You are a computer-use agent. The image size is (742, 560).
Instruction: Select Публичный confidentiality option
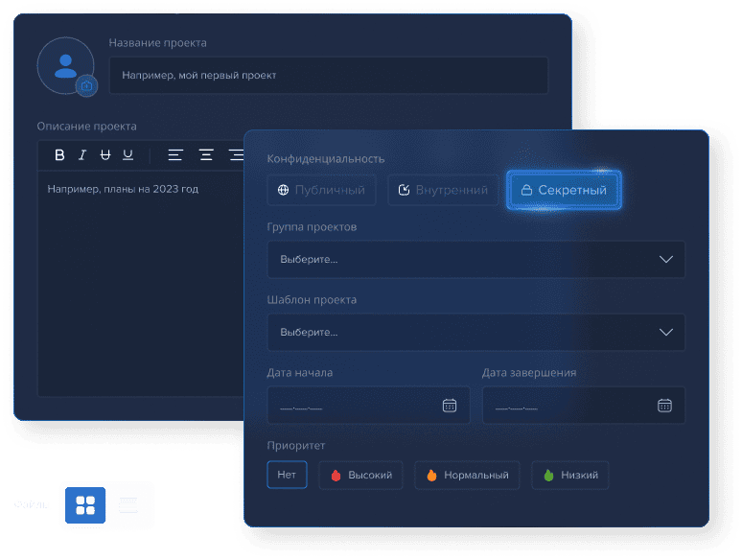321,190
